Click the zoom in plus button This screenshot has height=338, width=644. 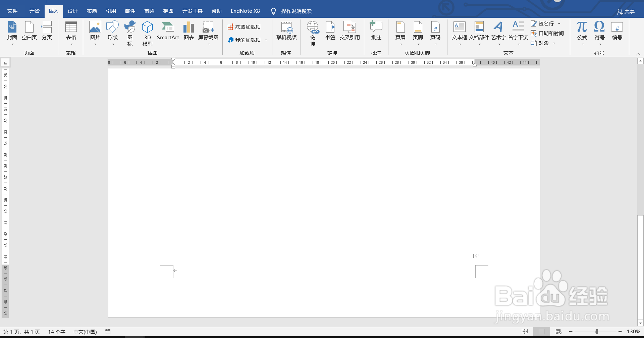click(x=620, y=332)
